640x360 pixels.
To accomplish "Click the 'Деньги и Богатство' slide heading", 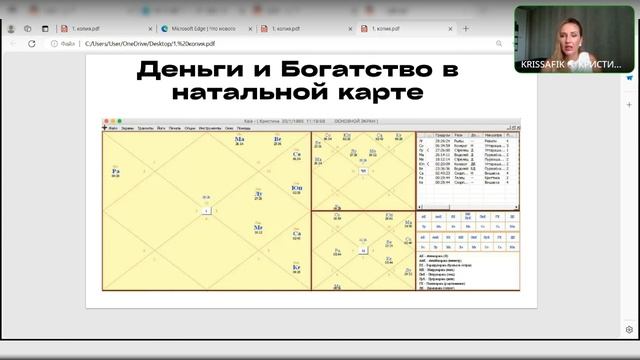I will tap(298, 81).
